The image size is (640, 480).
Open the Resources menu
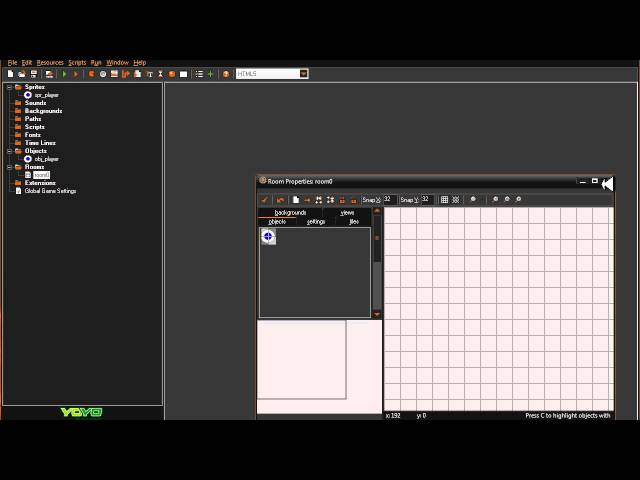50,62
